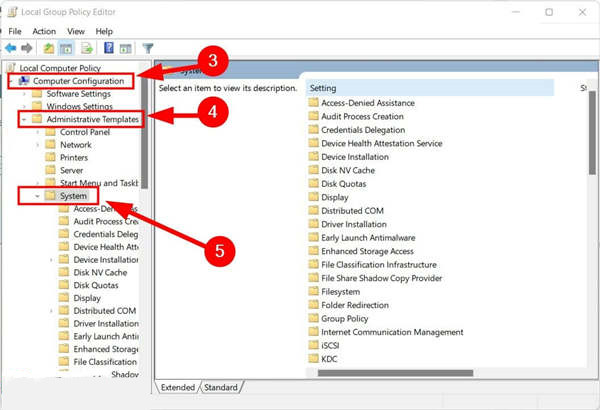This screenshot has height=410, width=600.
Task: Open the Action menu
Action: click(44, 31)
